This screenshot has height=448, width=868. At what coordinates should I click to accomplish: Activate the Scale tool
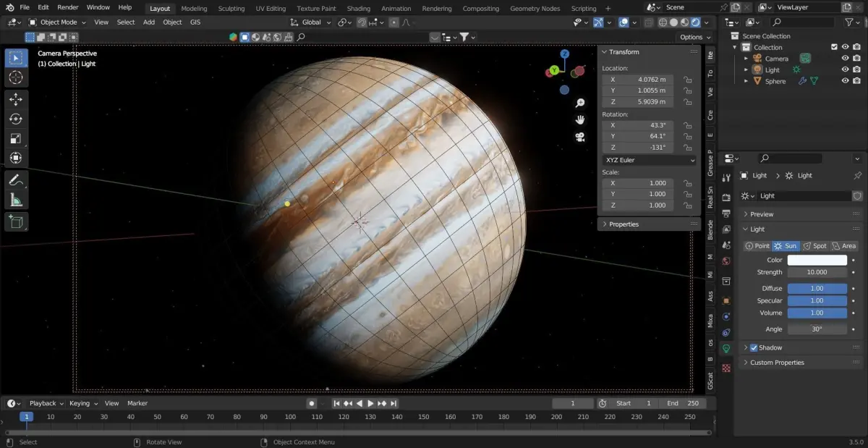click(x=16, y=138)
